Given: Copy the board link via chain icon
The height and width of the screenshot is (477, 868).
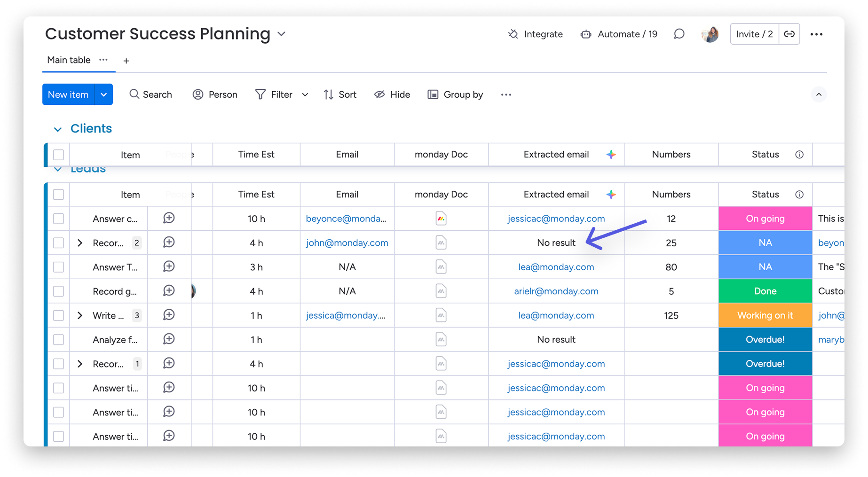Looking at the screenshot, I should pyautogui.click(x=789, y=34).
